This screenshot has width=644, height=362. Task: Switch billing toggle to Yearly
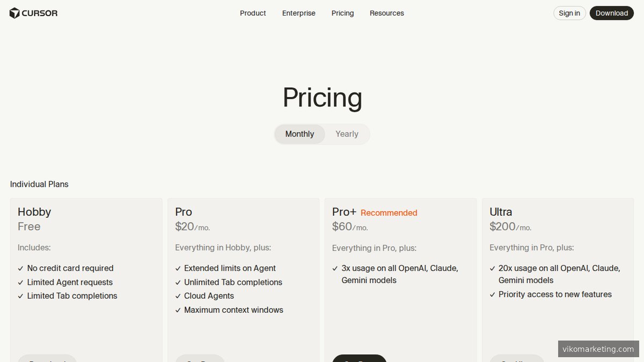coord(347,134)
